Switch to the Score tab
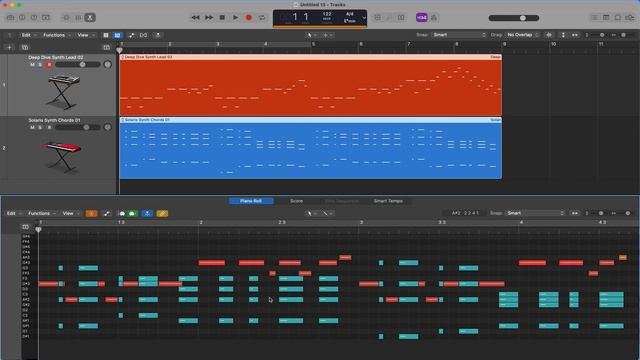 [x=296, y=201]
